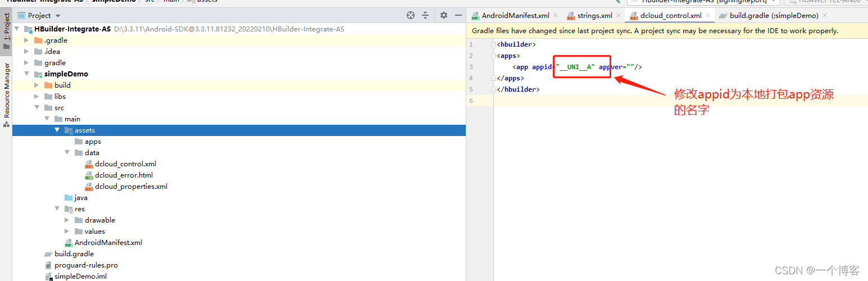Click the appver attribute in line 3
868x281 pixels.
click(x=611, y=67)
